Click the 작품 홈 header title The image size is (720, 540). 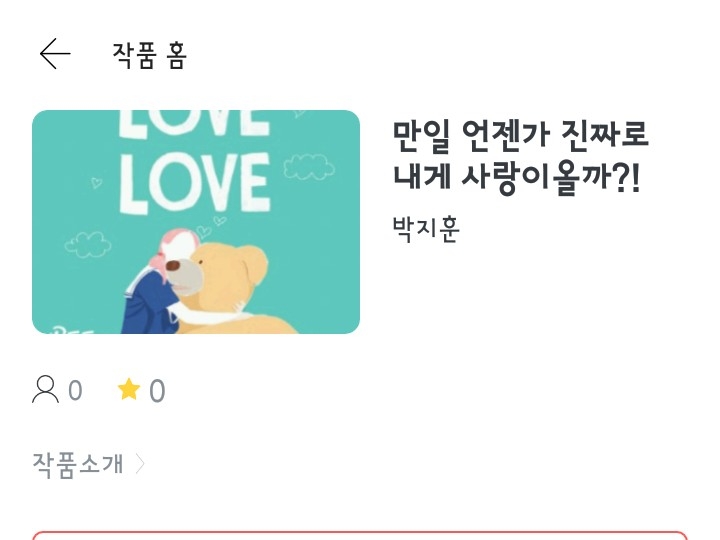tap(150, 56)
